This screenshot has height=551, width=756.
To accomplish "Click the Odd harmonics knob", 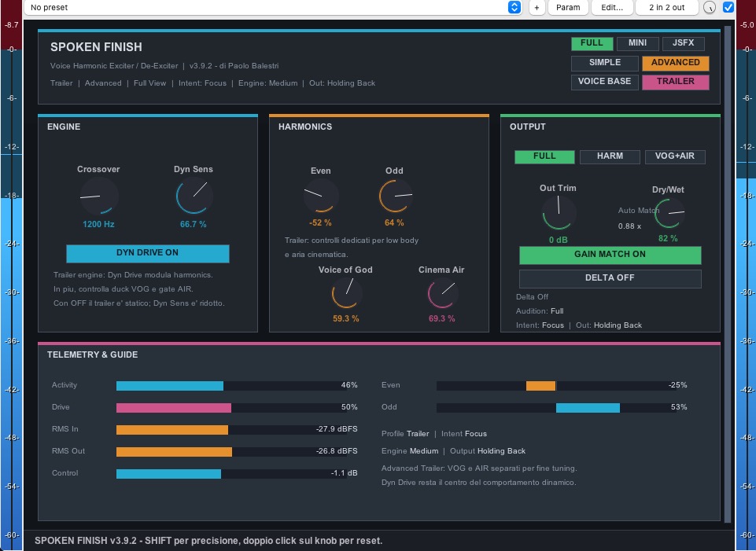I will pyautogui.click(x=396, y=196).
